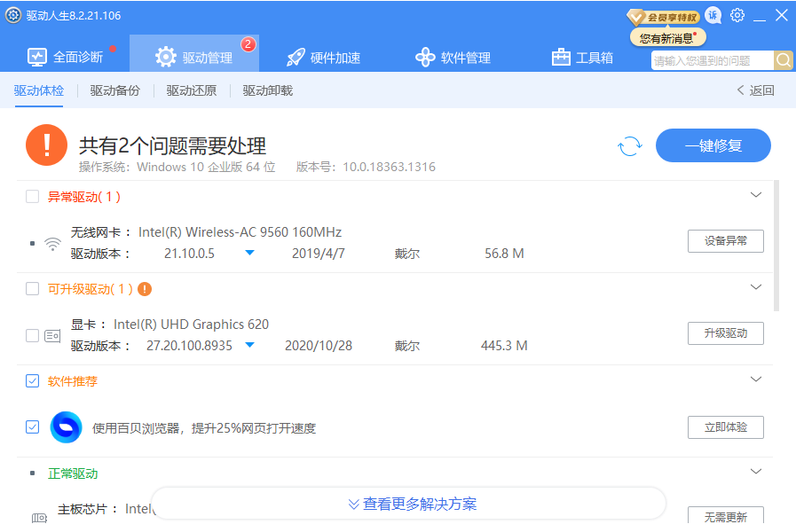Collapse the 可升级驱动 section chevron
Screen dimensions: 796x532
click(756, 287)
